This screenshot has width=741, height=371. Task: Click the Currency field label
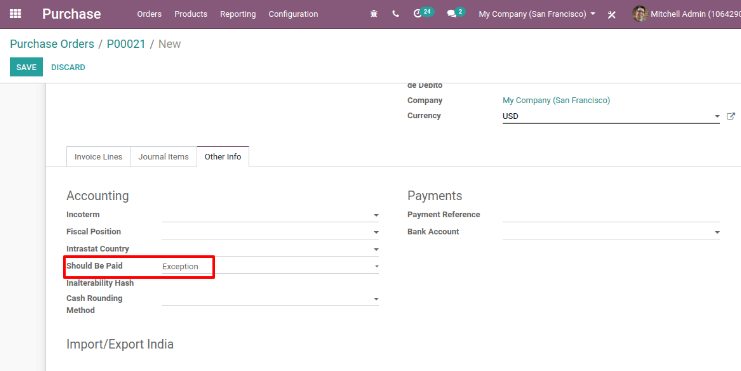[424, 115]
